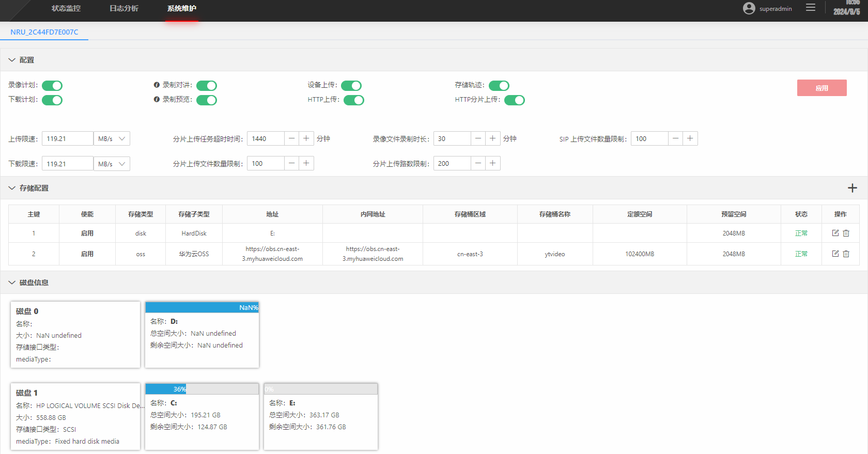Toggle the 设备上传 switch
Screen dimensions: 868x454
(351, 86)
